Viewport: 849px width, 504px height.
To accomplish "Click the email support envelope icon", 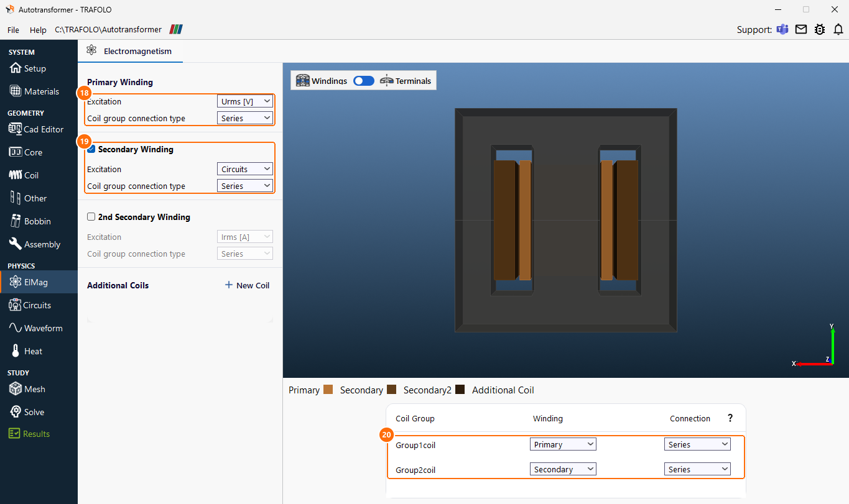I will click(x=801, y=29).
